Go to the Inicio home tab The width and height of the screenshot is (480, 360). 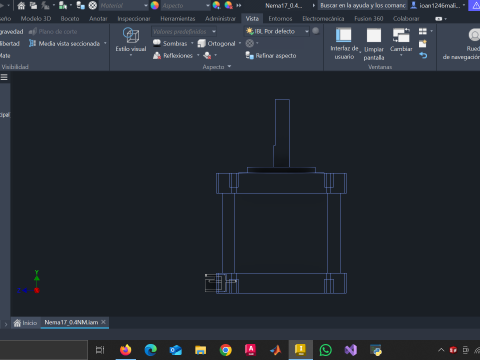[x=25, y=323]
